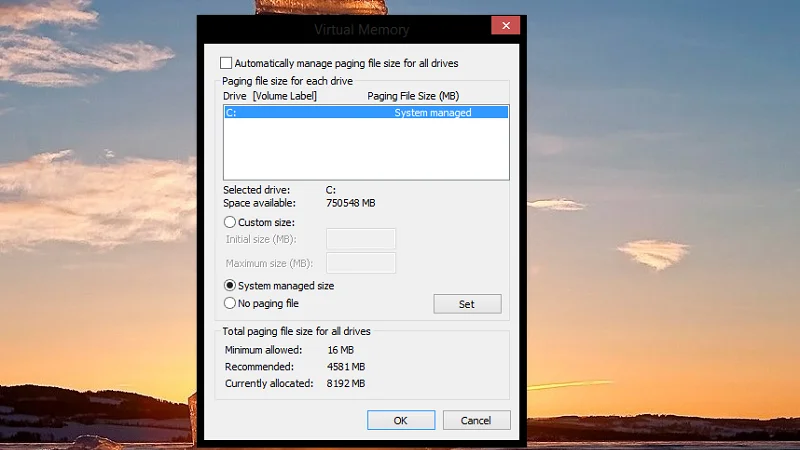Choose the No paging file option
The height and width of the screenshot is (450, 800).
tap(230, 303)
